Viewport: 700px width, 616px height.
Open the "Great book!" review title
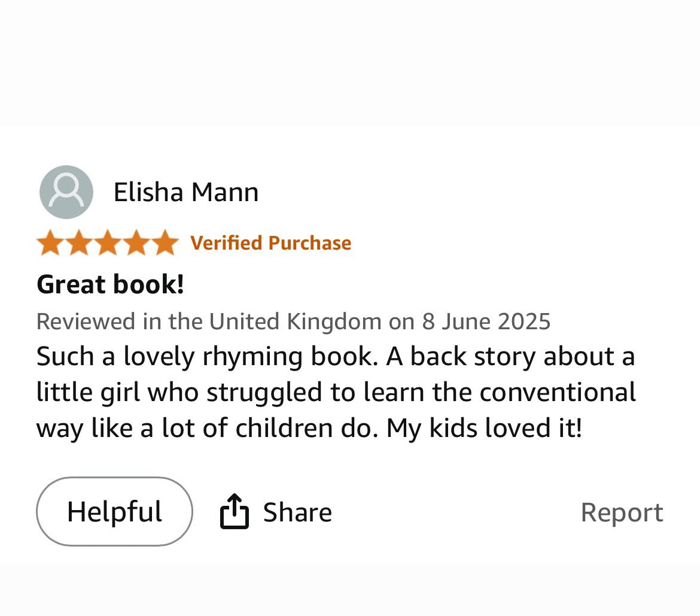pos(110,284)
